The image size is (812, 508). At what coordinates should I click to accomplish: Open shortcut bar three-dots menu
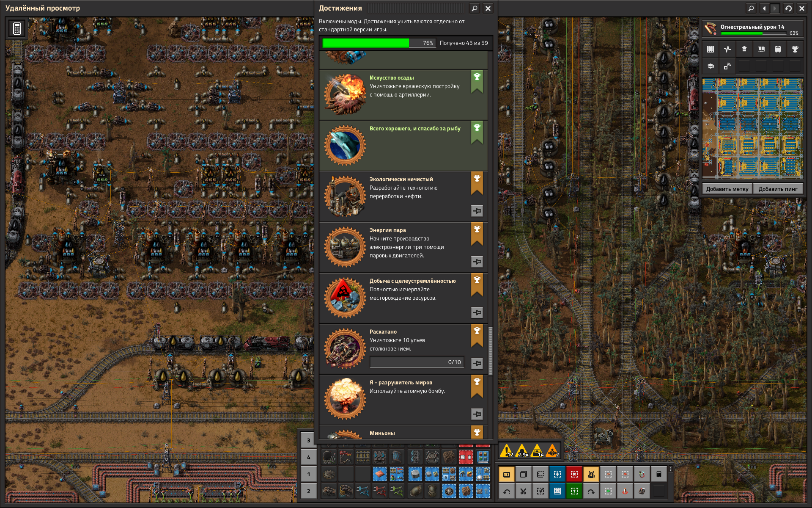671,469
